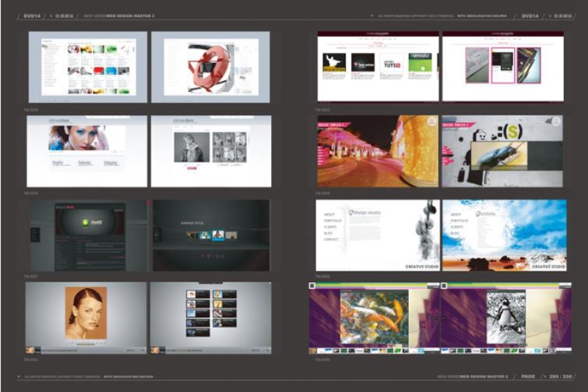The width and height of the screenshot is (588, 392).
Task: Click the envato green card
Action: tap(420, 62)
